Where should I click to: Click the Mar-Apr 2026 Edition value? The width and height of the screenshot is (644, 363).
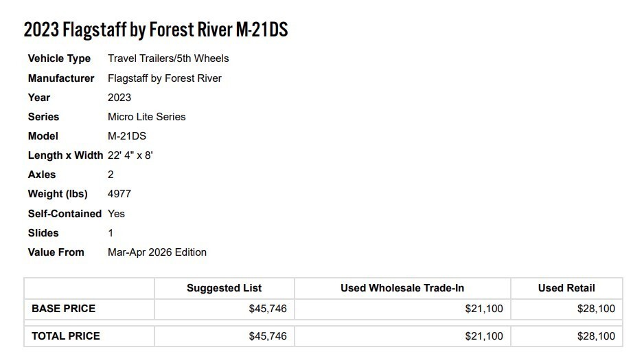157,252
